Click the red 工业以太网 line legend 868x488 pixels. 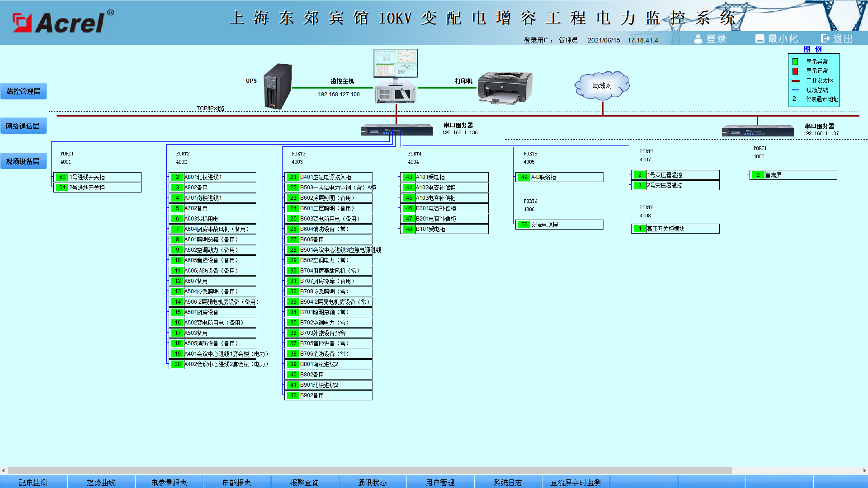click(796, 81)
